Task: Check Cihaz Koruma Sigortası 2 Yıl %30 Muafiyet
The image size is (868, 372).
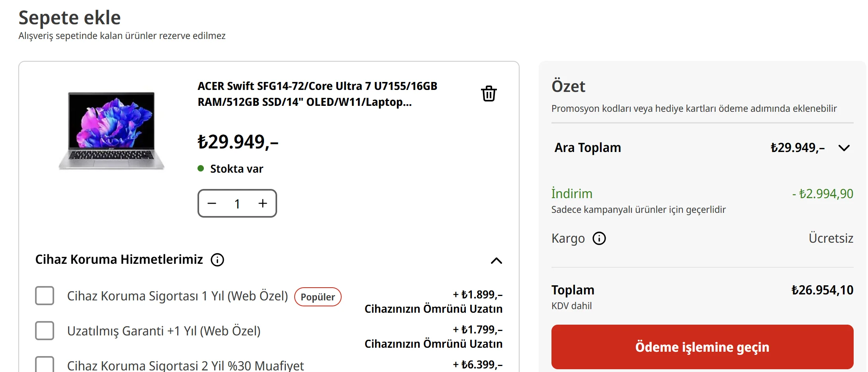Action: [x=45, y=364]
